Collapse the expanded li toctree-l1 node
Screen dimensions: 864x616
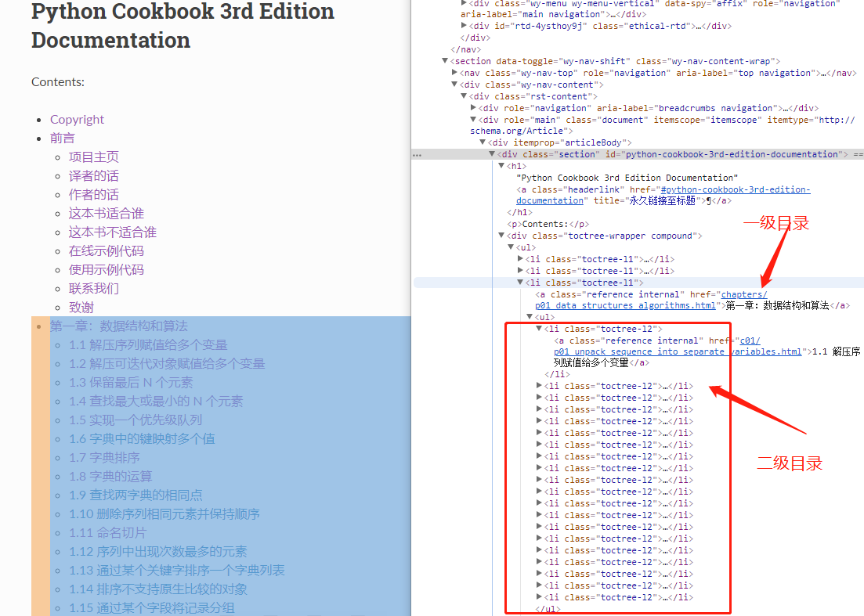(x=520, y=282)
